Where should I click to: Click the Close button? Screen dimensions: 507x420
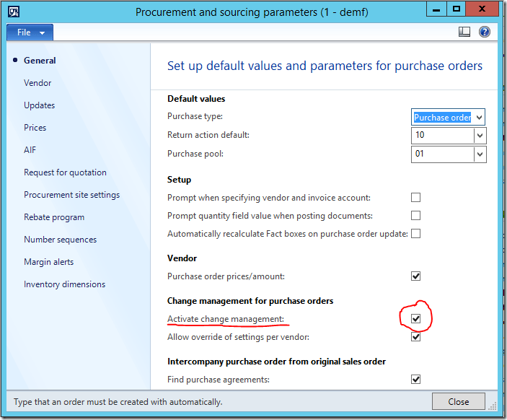(x=458, y=402)
